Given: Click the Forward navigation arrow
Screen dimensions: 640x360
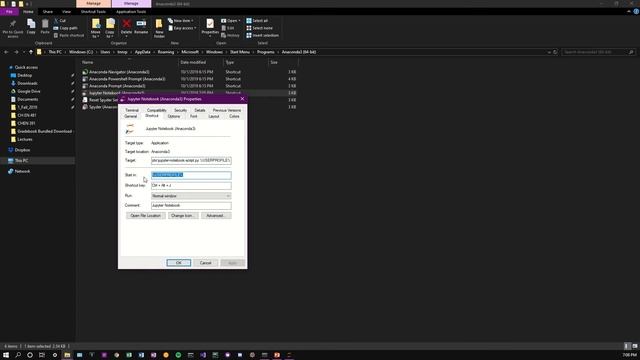Looking at the screenshot, I should (16, 52).
